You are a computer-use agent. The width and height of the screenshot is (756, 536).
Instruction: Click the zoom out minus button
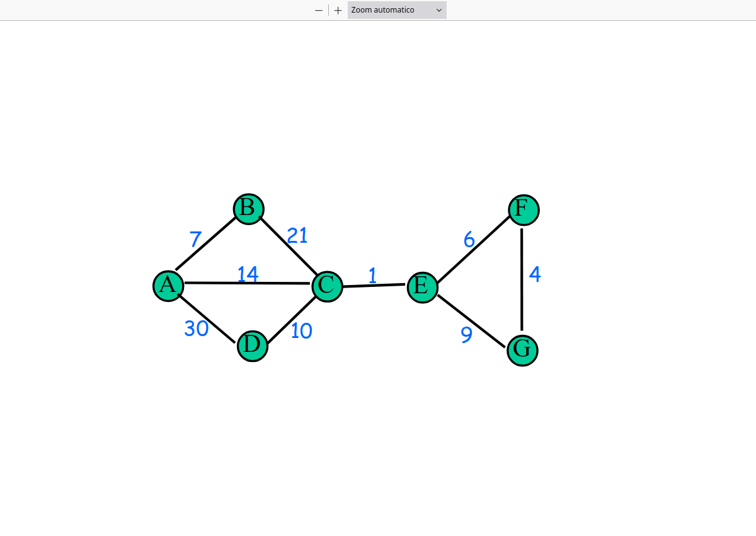coord(319,10)
